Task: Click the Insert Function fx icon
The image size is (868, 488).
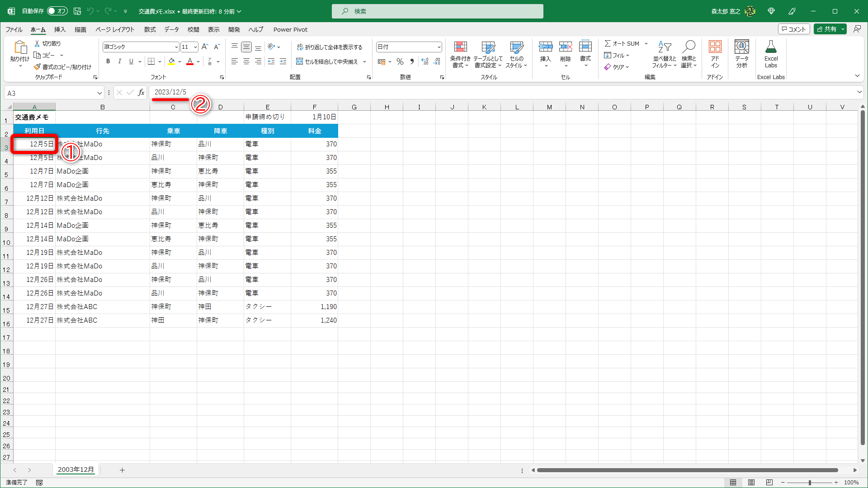Action: pyautogui.click(x=141, y=93)
